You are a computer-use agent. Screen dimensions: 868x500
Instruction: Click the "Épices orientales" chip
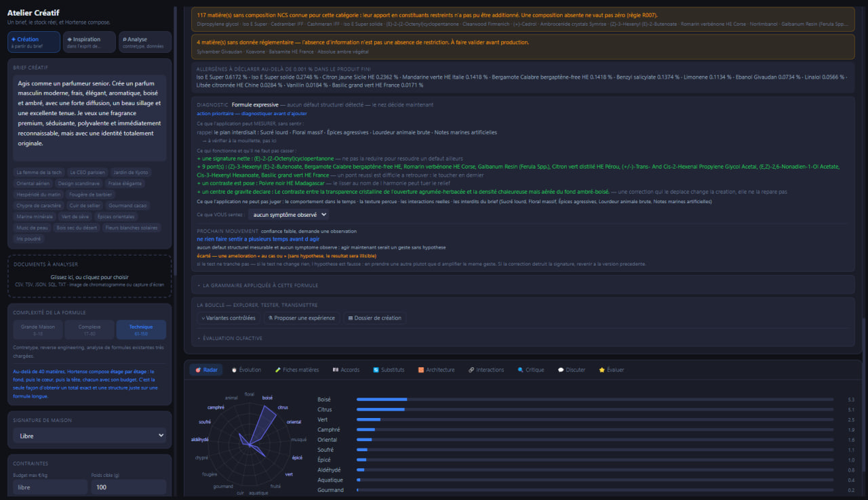pos(115,217)
